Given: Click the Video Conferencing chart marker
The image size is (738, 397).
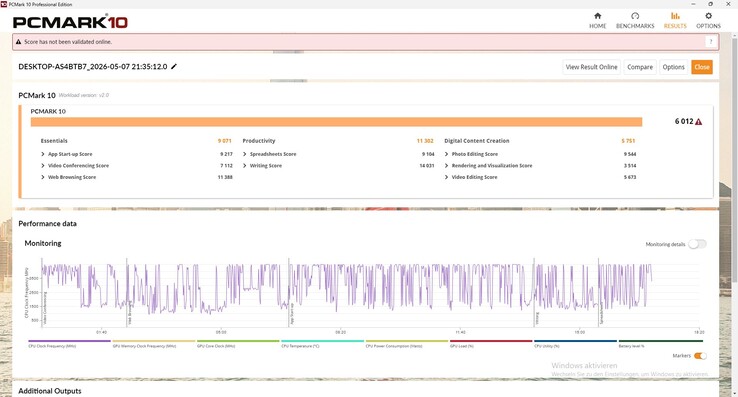Looking at the screenshot, I should click(45, 308).
